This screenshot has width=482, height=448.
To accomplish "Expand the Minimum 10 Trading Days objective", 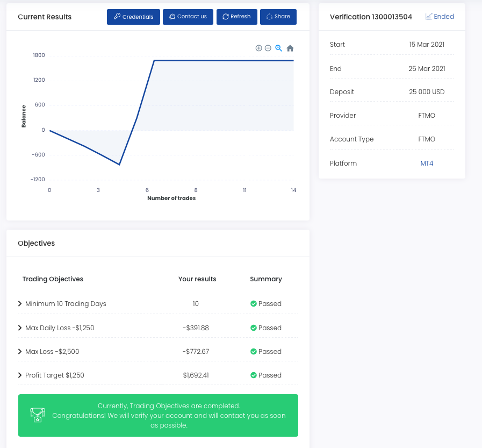I will [x=20, y=304].
